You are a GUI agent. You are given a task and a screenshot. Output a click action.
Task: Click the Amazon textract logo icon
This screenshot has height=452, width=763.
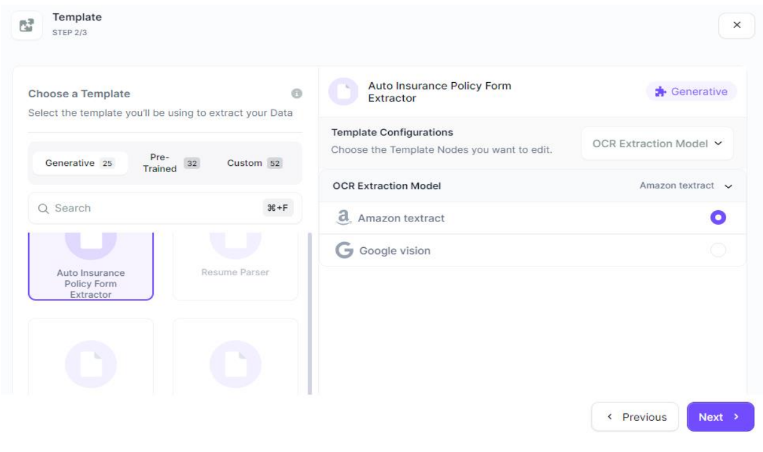tap(344, 218)
